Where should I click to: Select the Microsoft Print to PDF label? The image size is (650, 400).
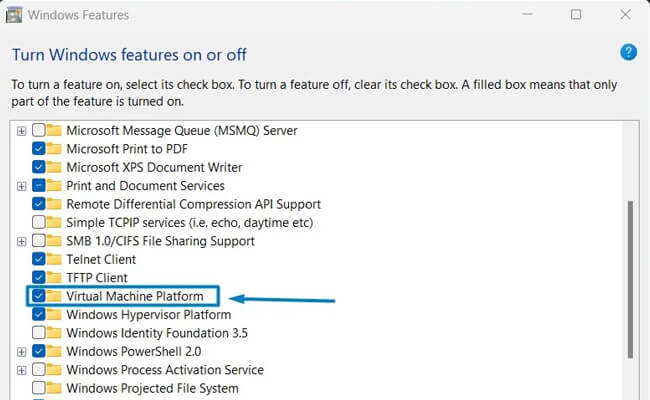pyautogui.click(x=127, y=148)
